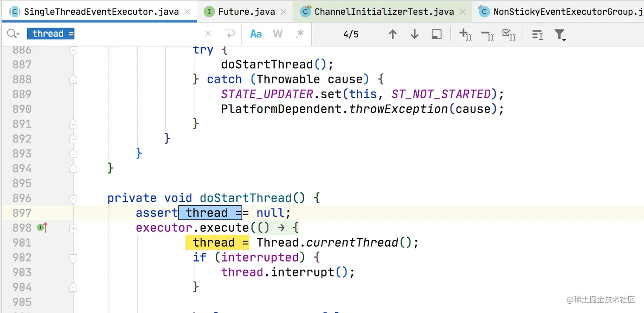Click doStartThread in method declaration line 896

click(x=246, y=198)
